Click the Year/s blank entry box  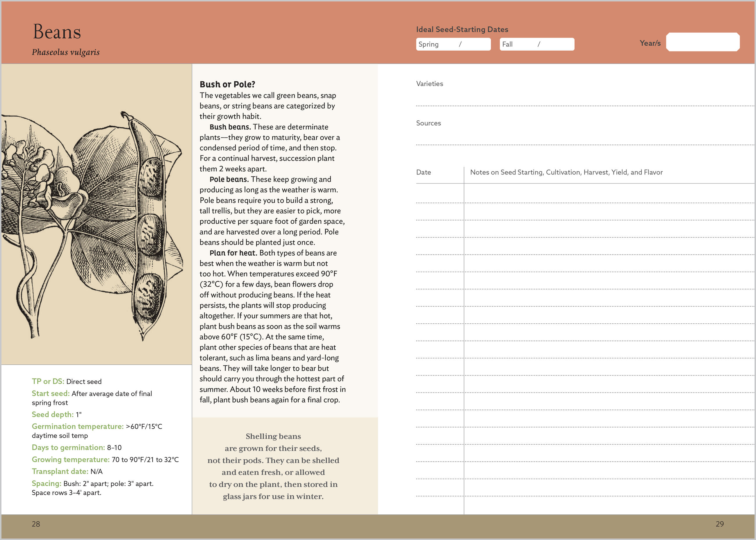click(702, 42)
